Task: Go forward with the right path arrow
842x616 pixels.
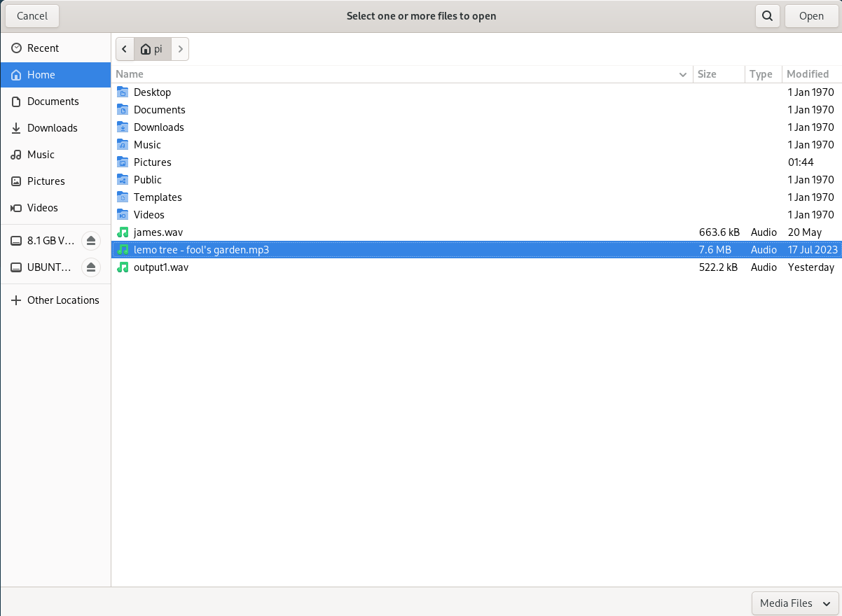Action: click(x=180, y=49)
